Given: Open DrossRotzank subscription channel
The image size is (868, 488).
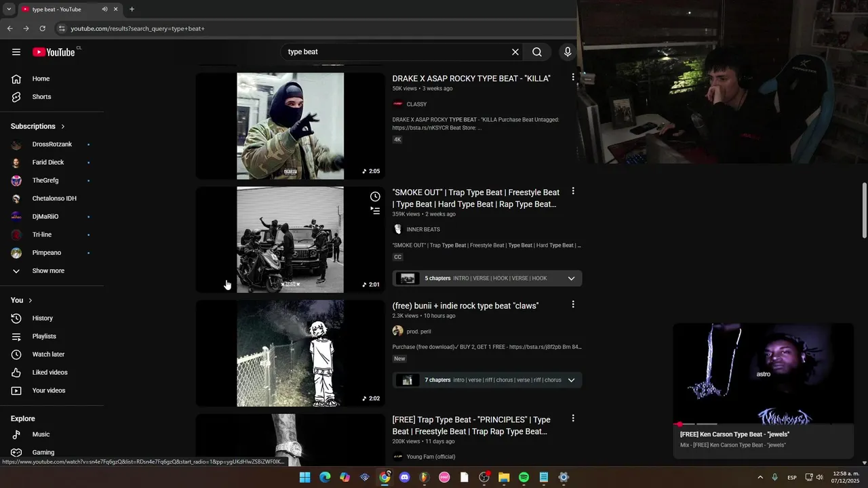Looking at the screenshot, I should 52,144.
